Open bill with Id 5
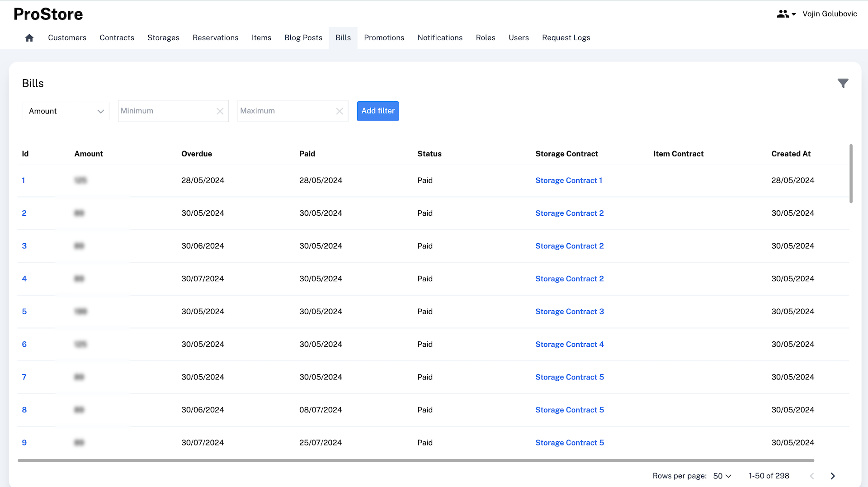Image resolution: width=868 pixels, height=487 pixels. (24, 312)
